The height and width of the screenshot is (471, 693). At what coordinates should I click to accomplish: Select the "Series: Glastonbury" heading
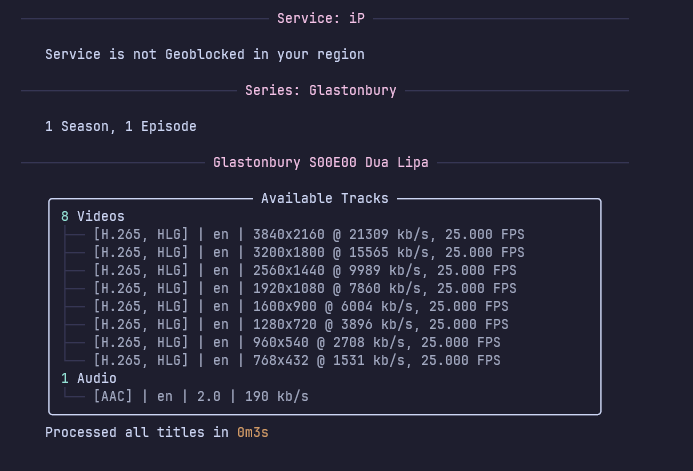click(x=320, y=90)
